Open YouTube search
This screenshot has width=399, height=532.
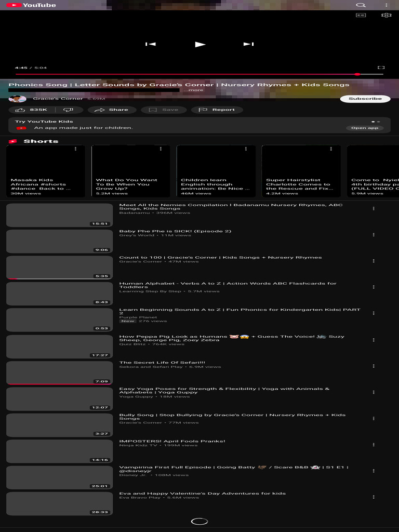361,5
